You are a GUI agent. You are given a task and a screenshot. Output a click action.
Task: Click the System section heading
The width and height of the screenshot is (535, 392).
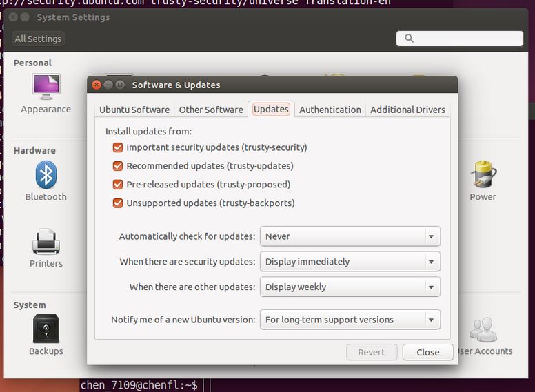point(30,305)
